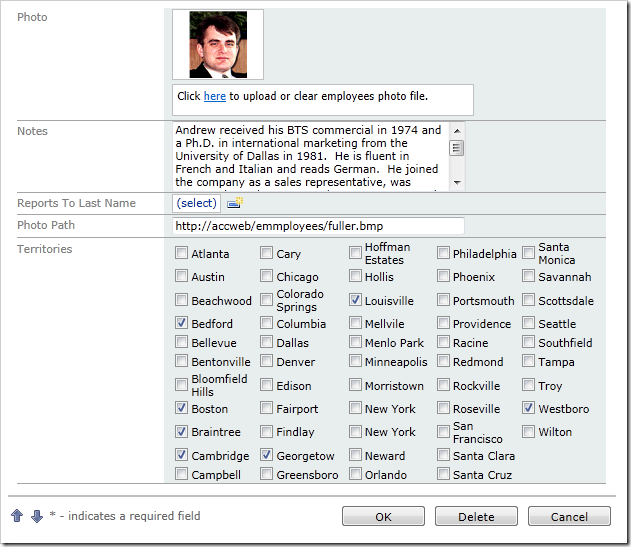
Task: Click the employee photo thumbnail
Action: [218, 44]
